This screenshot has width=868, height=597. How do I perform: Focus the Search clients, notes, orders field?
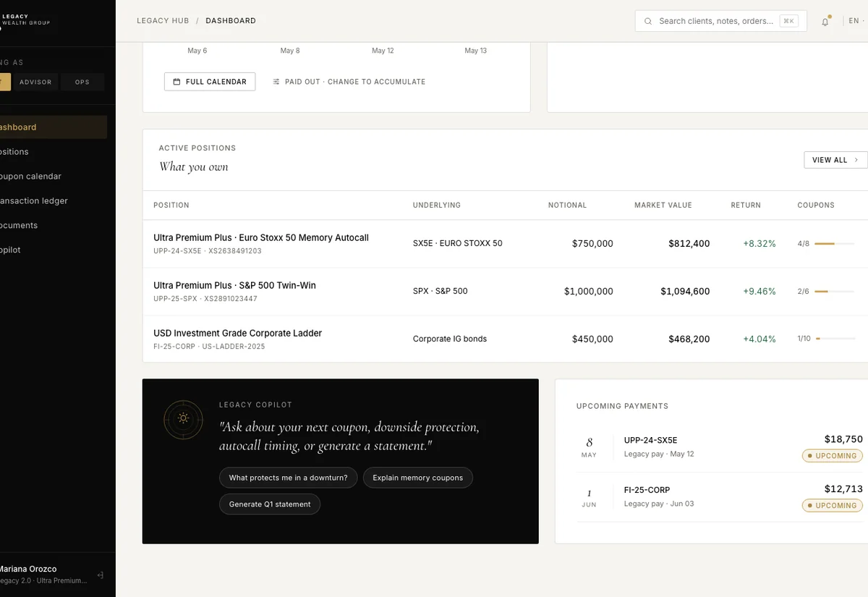(x=720, y=22)
